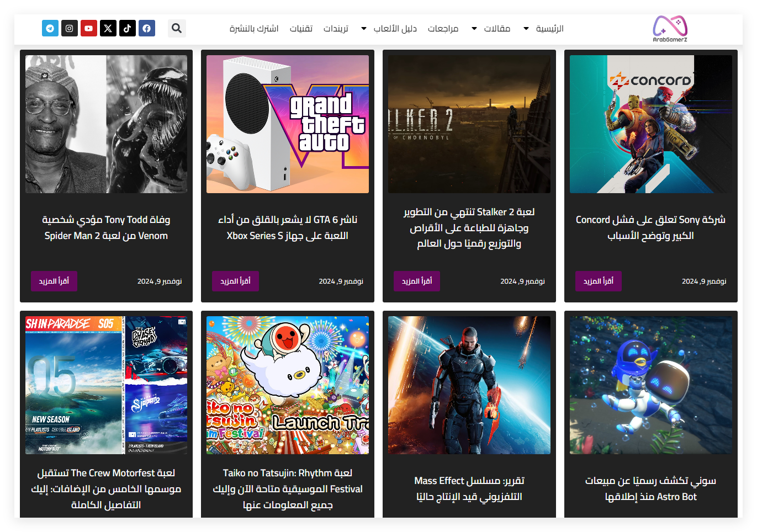Expand the مقالات dropdown arrow
The width and height of the screenshot is (757, 532).
[x=474, y=29]
